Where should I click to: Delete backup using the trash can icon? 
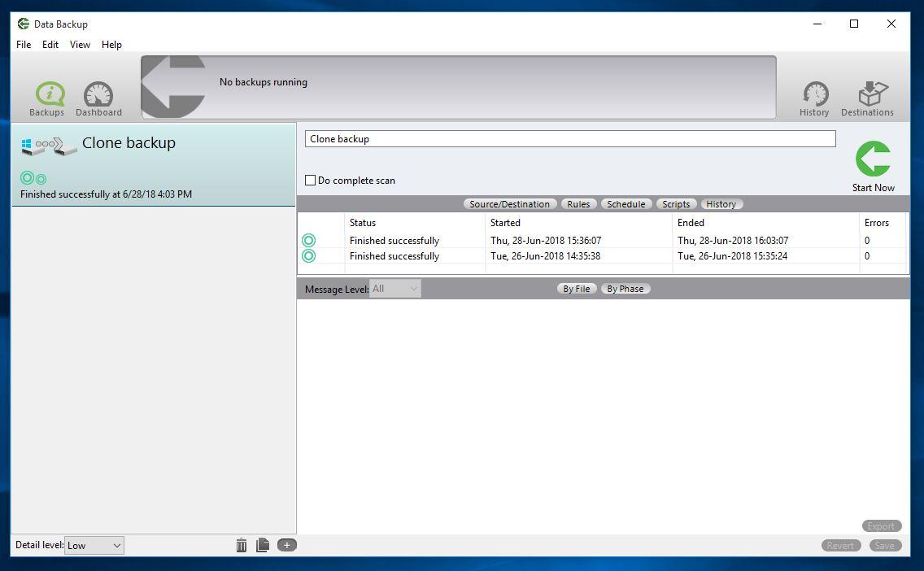[242, 545]
